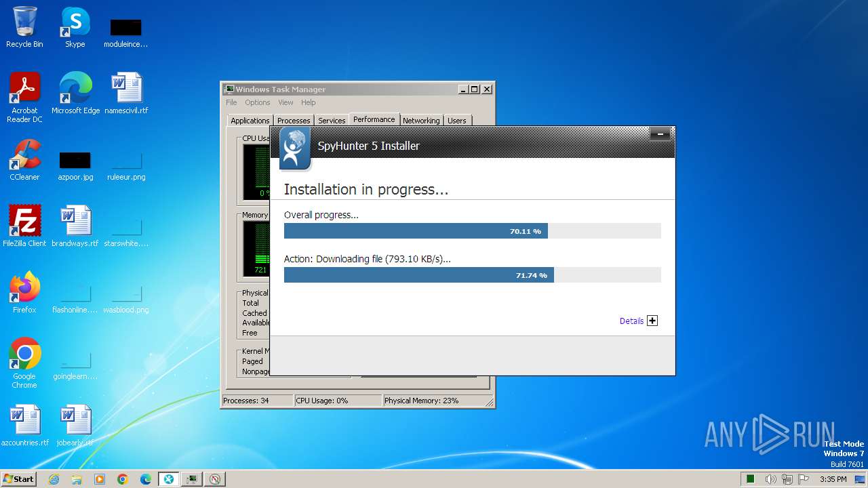Open the File menu in Task Manager
The height and width of the screenshot is (488, 868).
point(231,102)
